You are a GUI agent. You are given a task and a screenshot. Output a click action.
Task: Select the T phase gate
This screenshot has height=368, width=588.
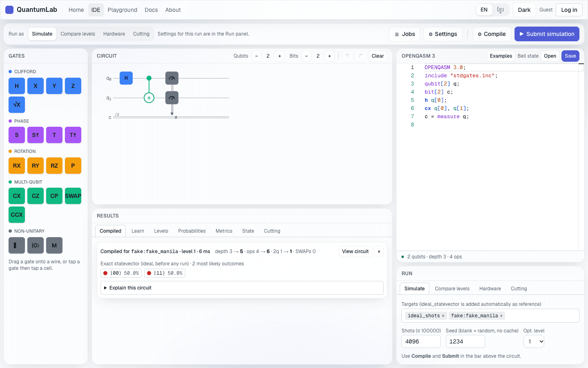click(54, 135)
